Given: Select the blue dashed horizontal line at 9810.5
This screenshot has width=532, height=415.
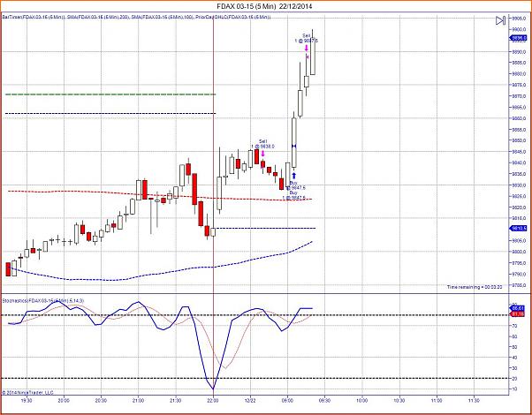Looking at the screenshot, I should point(266,228).
